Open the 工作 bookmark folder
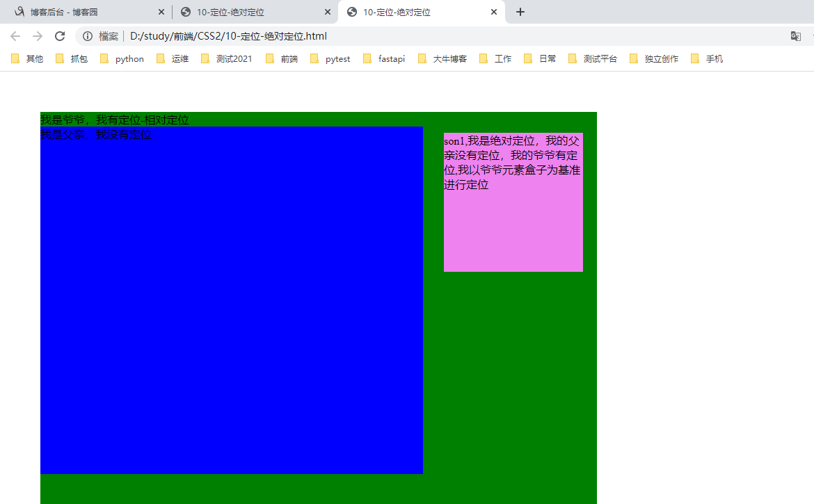814x504 pixels. pos(495,58)
